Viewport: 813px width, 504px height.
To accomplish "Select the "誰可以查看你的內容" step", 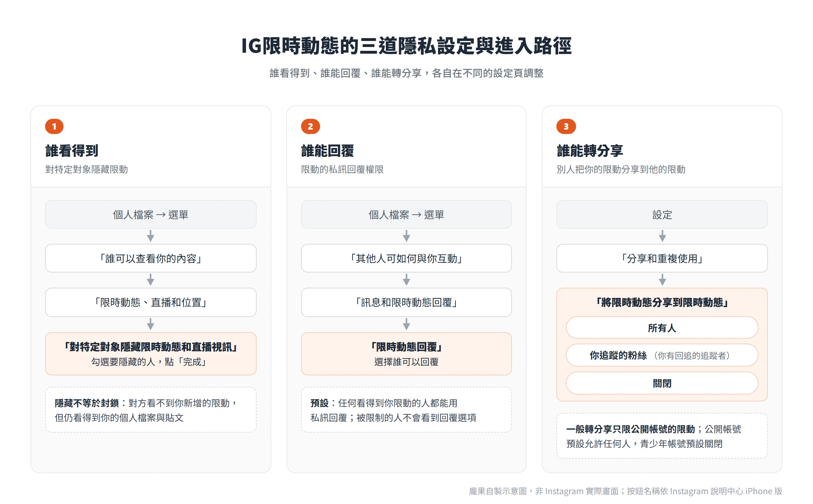I will click(x=151, y=258).
